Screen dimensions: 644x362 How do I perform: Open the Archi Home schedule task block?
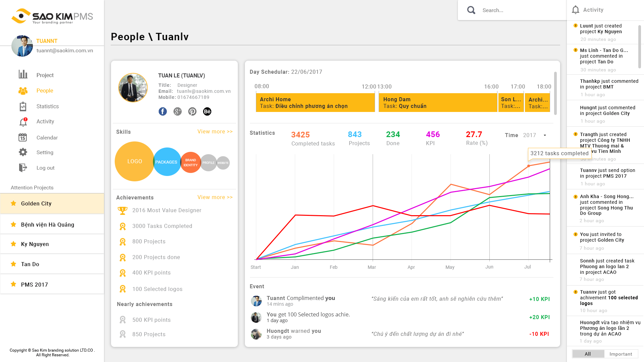pos(315,103)
